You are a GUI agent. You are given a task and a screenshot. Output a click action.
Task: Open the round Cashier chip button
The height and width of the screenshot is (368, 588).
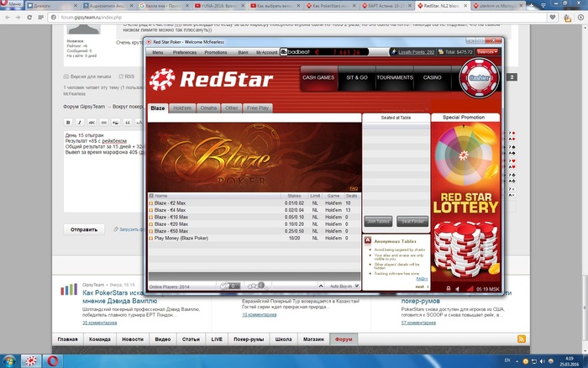tap(480, 78)
